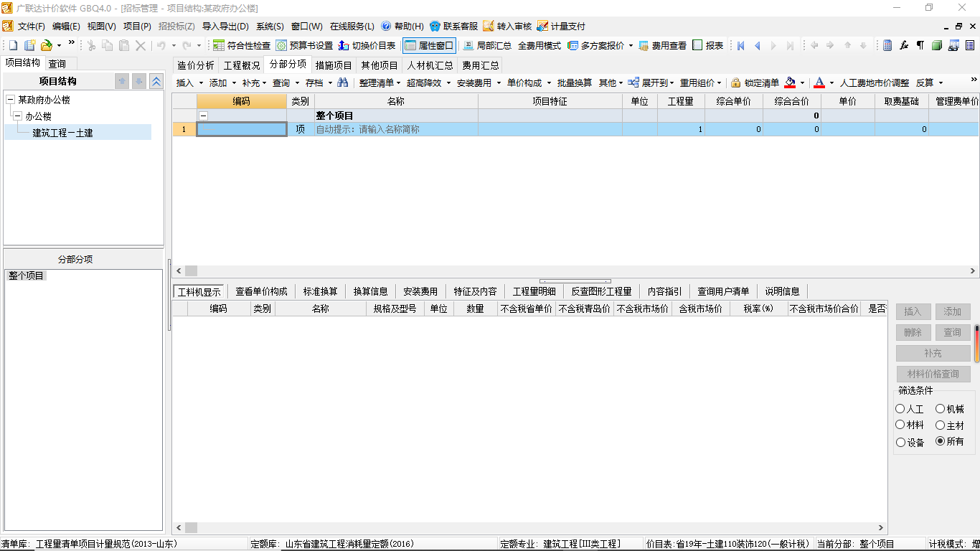Click the upper grid horizontal scrollbar
The image size is (980, 551).
pyautogui.click(x=575, y=271)
